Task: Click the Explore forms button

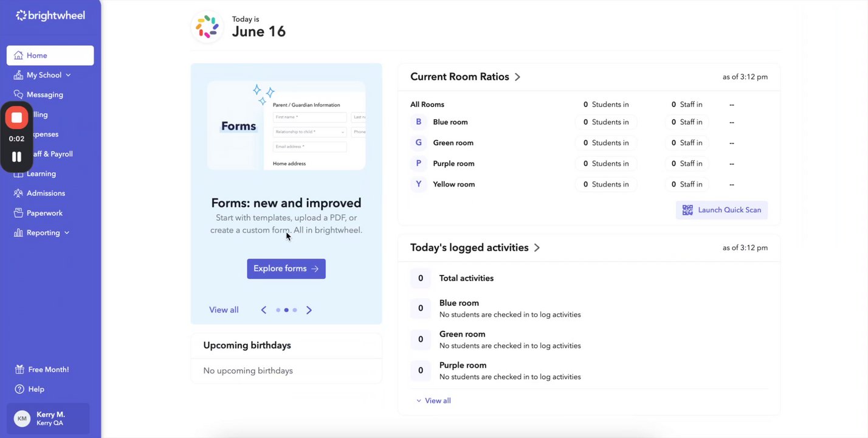Action: [x=286, y=269]
